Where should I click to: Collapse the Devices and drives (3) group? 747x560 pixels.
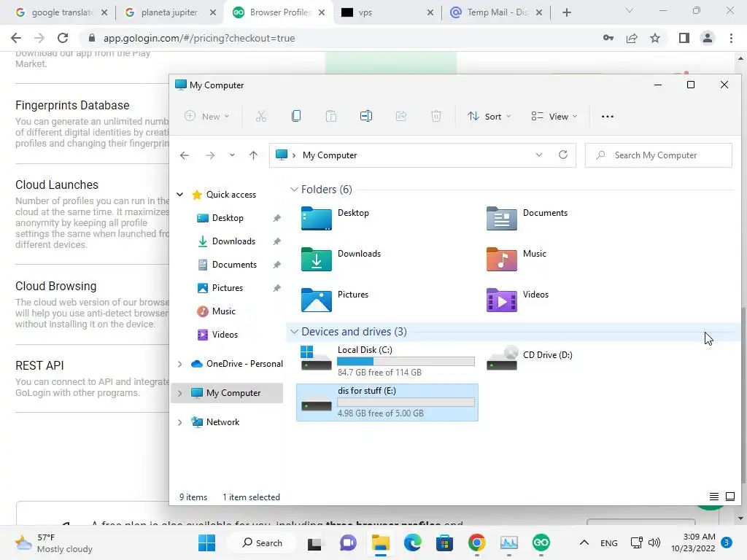coord(294,332)
